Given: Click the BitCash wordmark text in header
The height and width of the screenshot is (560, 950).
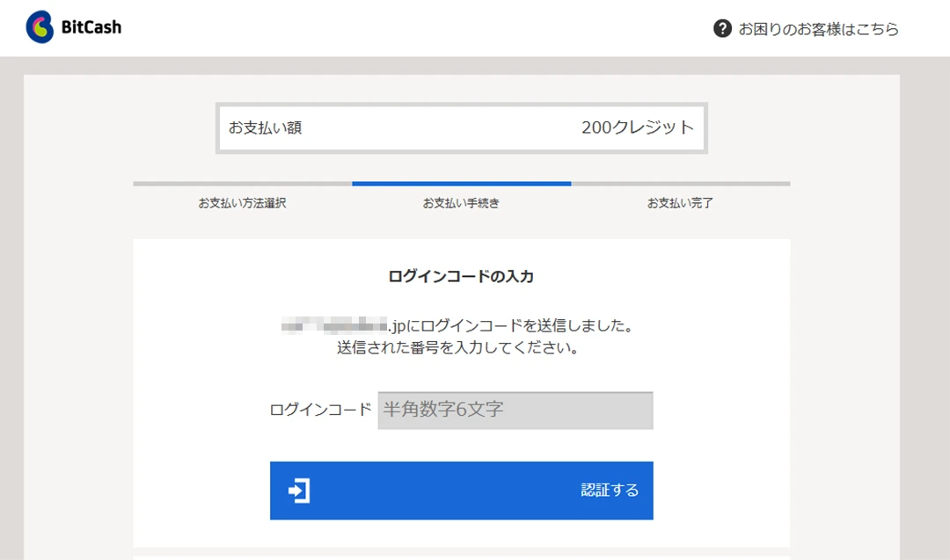Looking at the screenshot, I should tap(91, 27).
